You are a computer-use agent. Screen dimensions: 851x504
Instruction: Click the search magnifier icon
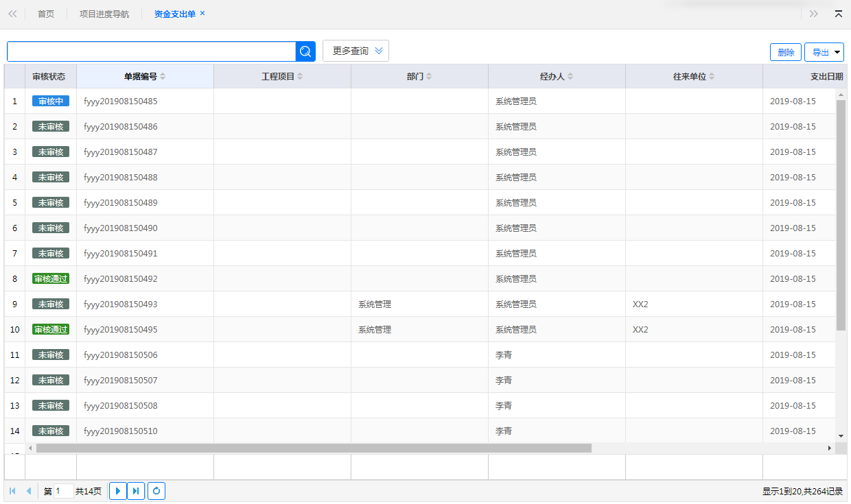305,51
